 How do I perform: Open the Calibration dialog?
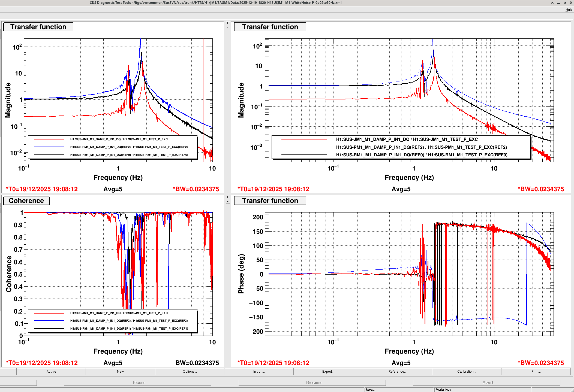click(x=467, y=372)
